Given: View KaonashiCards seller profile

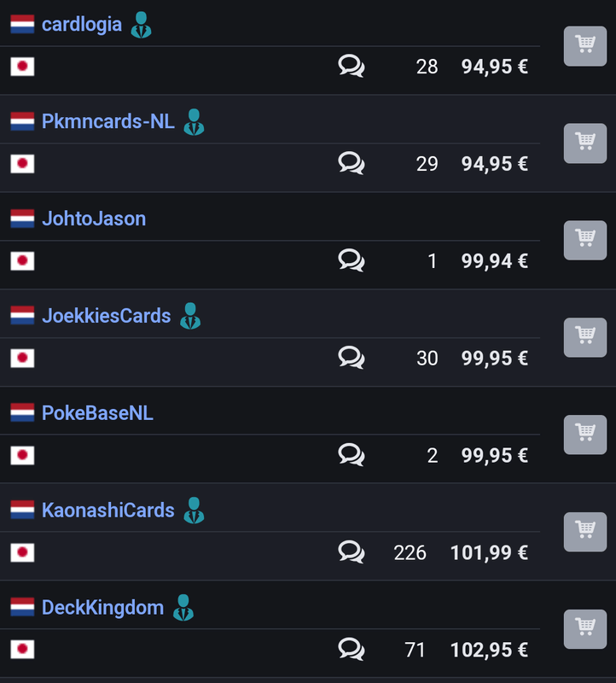Looking at the screenshot, I should 108,511.
